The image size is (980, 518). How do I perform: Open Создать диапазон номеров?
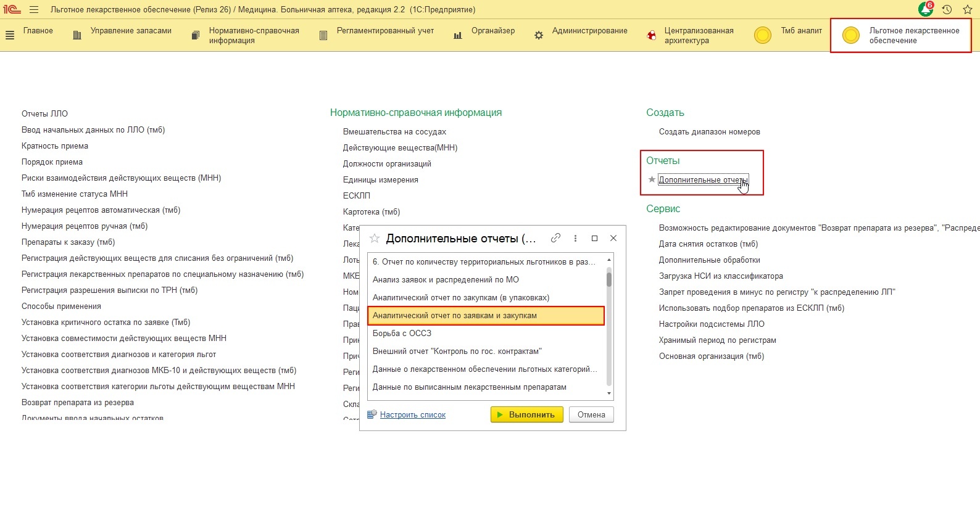pyautogui.click(x=709, y=132)
